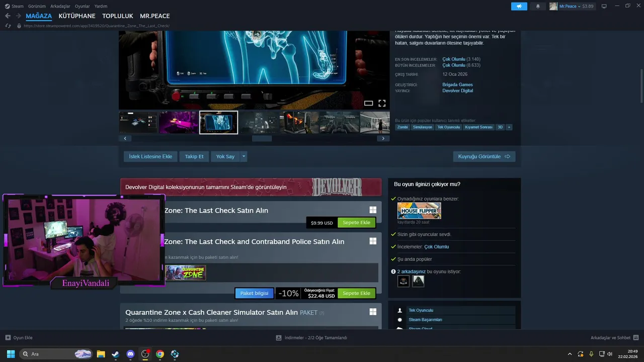This screenshot has height=362, width=644.
Task: Click the Windows icon on the Cash Cleaner bundle
Action: [373, 312]
